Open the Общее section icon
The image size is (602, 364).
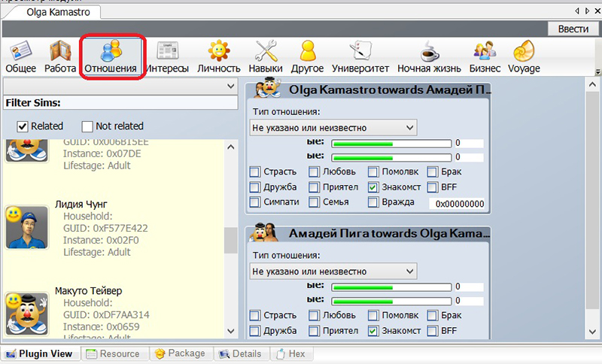20,57
